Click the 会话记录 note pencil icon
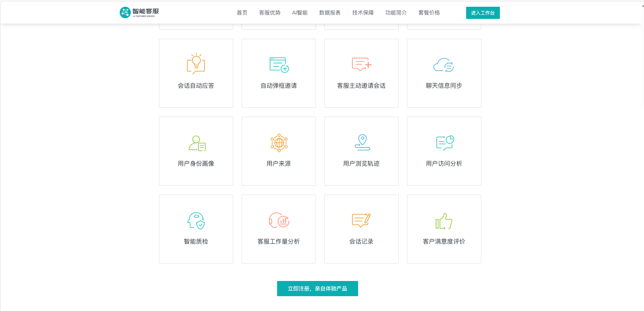 (361, 220)
